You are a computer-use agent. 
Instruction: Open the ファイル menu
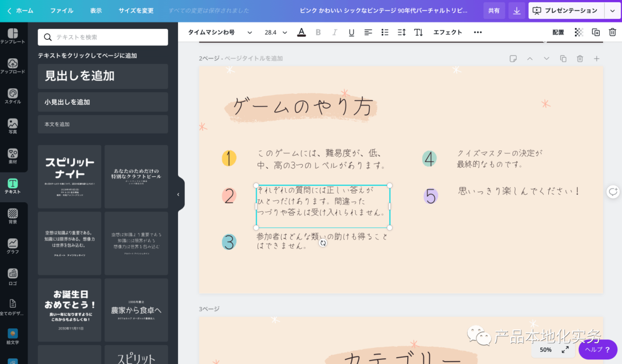(x=61, y=10)
